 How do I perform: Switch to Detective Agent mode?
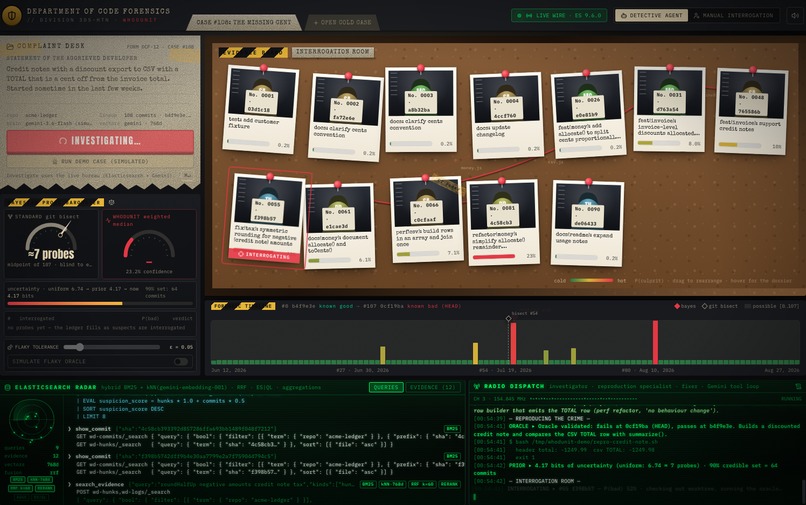651,15
